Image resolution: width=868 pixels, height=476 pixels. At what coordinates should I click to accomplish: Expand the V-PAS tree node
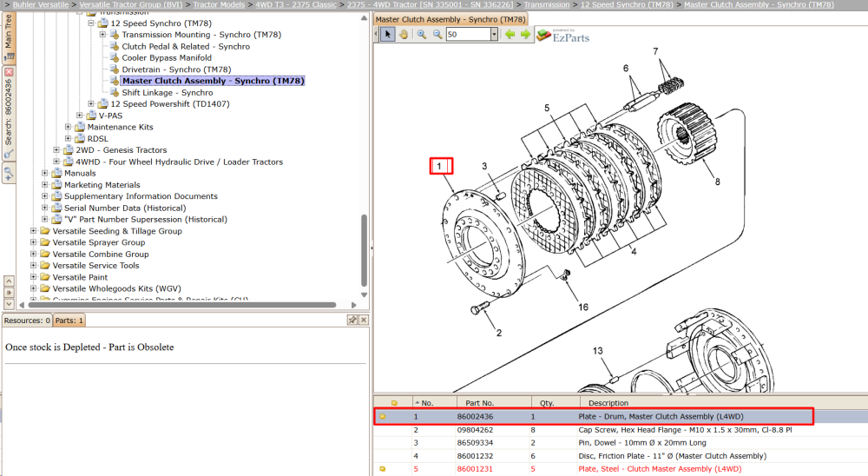[x=80, y=116]
